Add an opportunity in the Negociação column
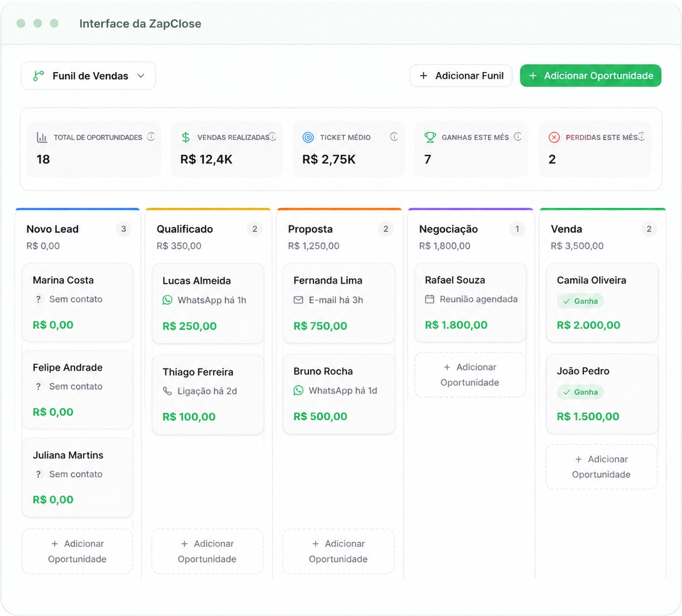 [470, 375]
